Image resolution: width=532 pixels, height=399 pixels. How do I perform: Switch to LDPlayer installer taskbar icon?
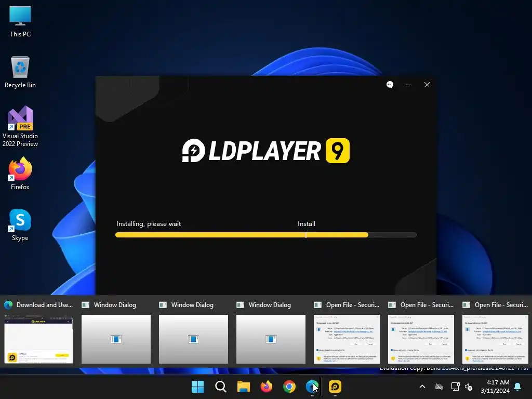coord(335,387)
